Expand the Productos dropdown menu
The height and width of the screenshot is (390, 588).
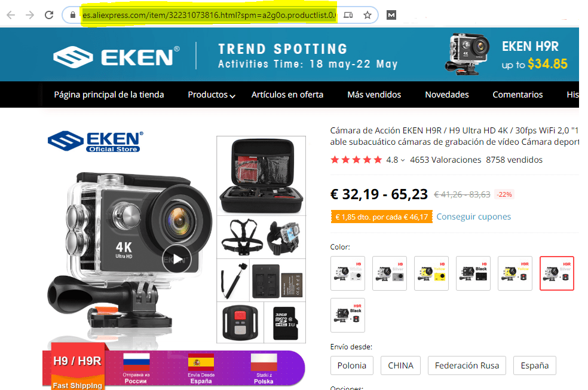212,95
